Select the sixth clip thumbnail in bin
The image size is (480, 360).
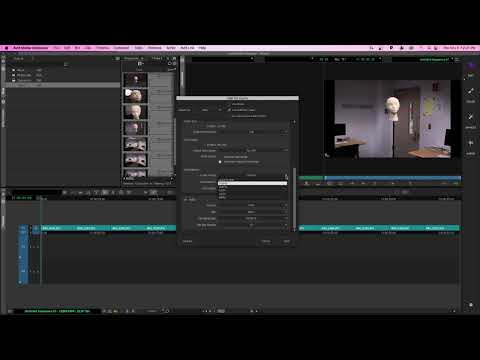click(x=135, y=160)
